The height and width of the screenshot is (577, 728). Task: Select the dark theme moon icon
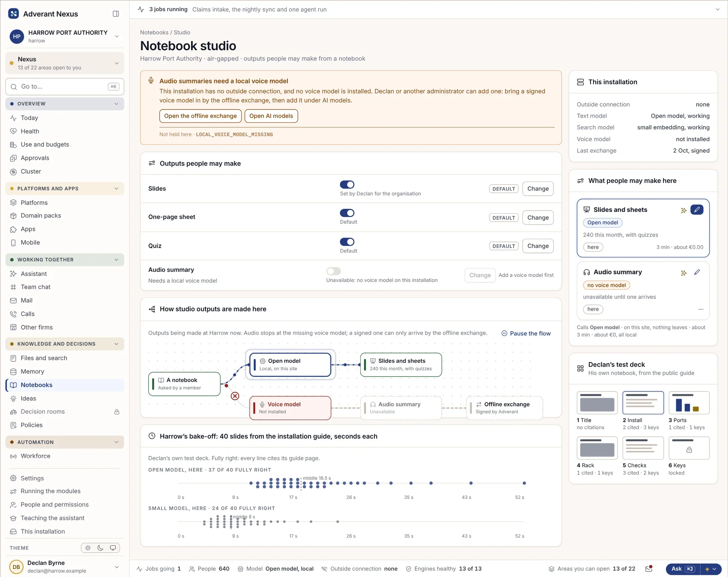pos(100,548)
